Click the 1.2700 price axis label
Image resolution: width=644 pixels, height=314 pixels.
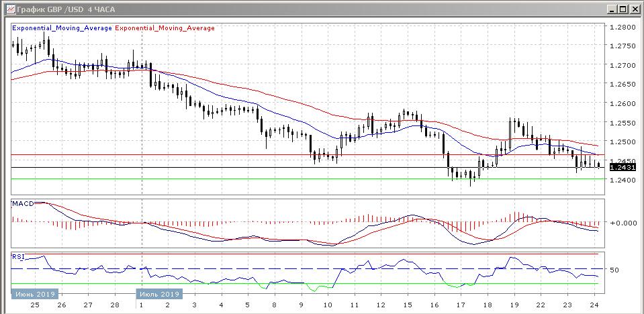click(623, 65)
